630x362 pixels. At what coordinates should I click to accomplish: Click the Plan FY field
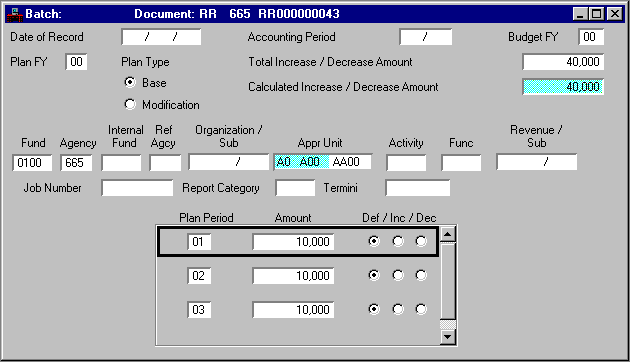[76, 62]
